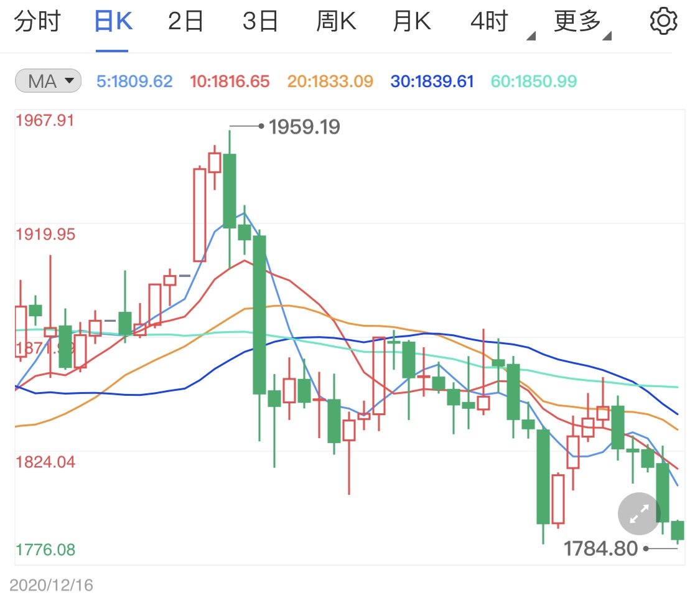This screenshot has width=700, height=595.
Task: Select the MA 5 indicator value
Action: [x=134, y=81]
